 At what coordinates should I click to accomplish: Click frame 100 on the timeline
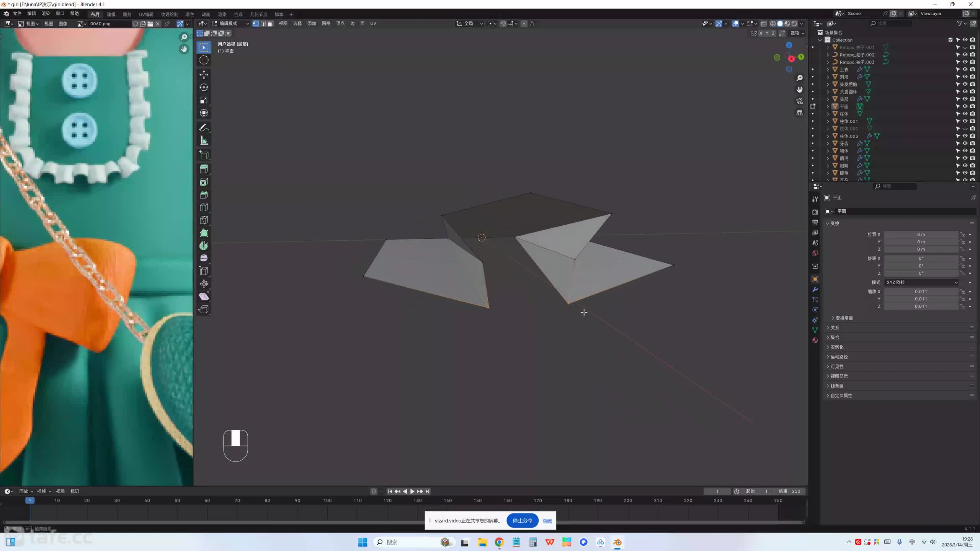point(327,500)
